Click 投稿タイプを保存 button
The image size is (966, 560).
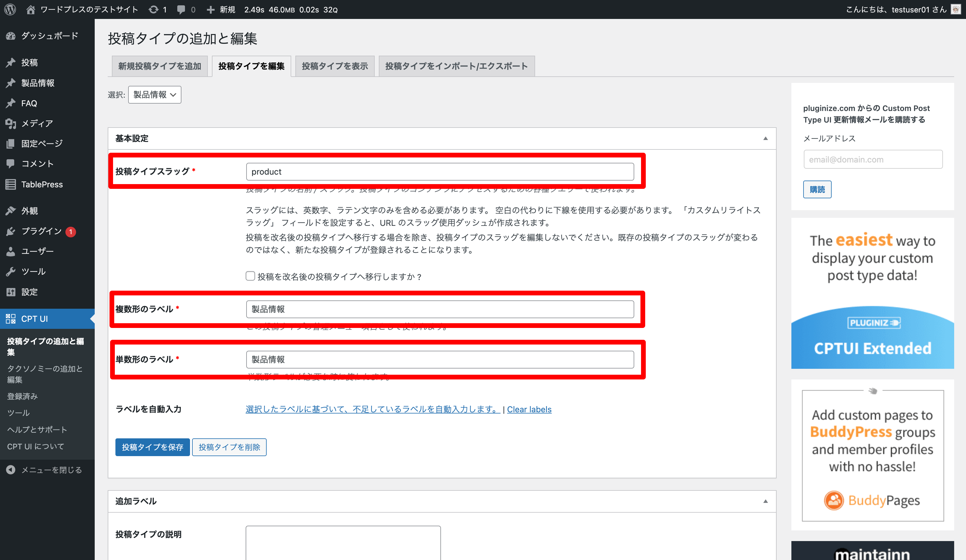153,447
